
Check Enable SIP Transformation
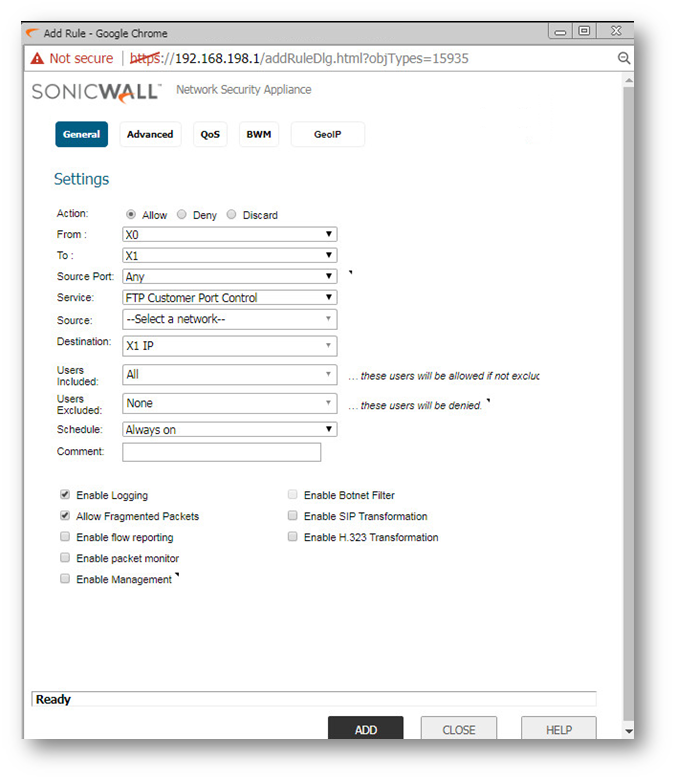click(x=292, y=515)
